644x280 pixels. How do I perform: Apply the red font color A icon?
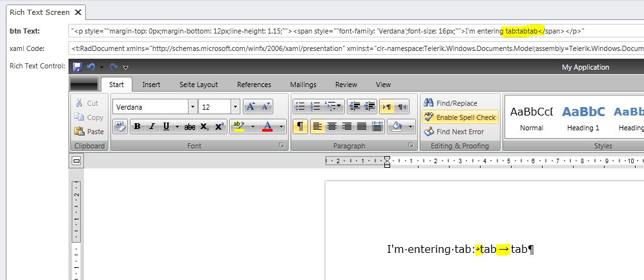(x=267, y=126)
